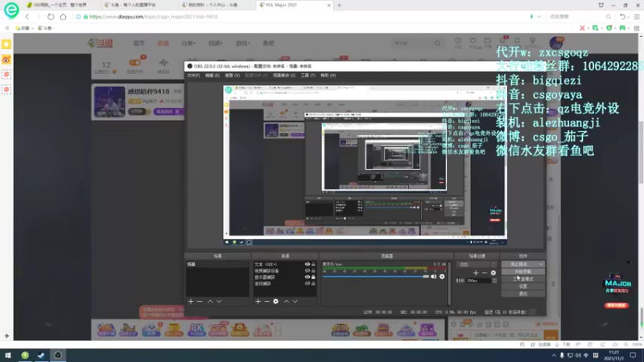Move the OBS scene up
644x362 pixels.
click(x=210, y=301)
